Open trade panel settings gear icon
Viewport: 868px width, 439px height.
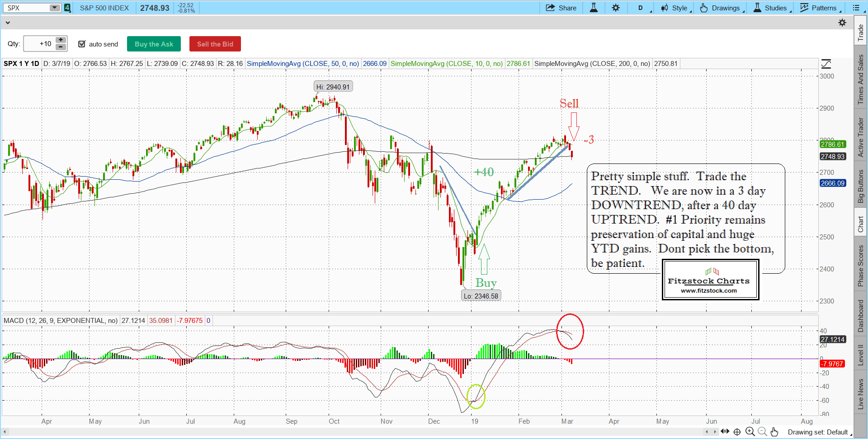click(842, 23)
